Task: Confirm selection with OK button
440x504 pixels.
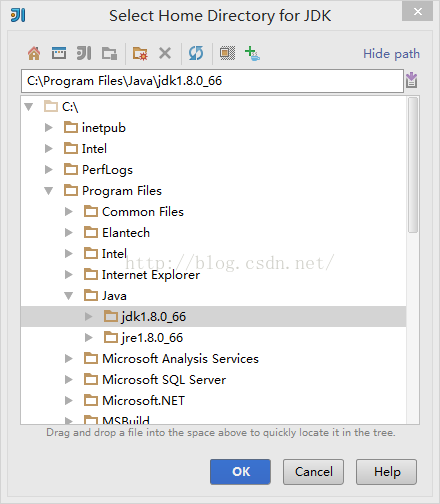Action: click(240, 472)
